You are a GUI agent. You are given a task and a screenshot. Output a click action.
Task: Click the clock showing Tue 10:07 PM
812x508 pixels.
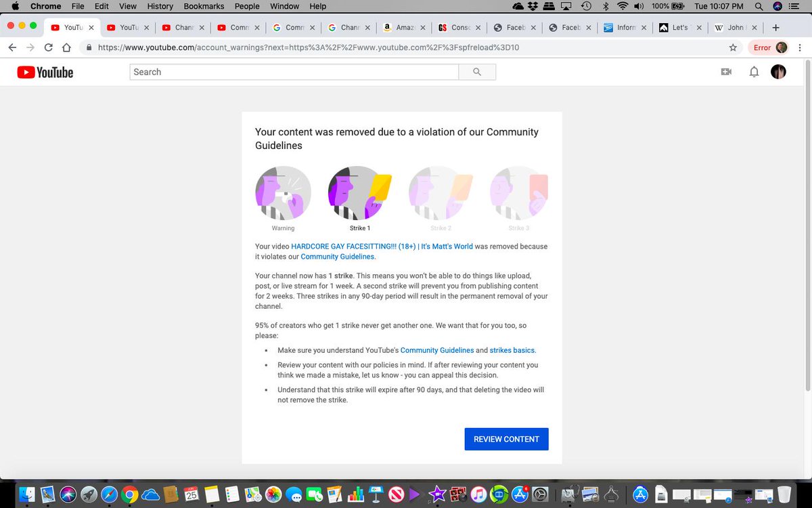(x=719, y=6)
